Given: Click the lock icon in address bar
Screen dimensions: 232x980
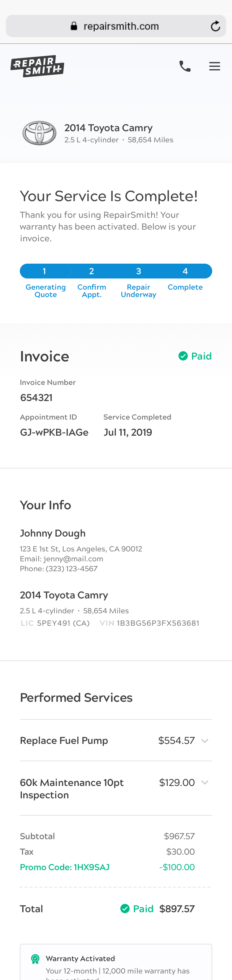Looking at the screenshot, I should [x=74, y=26].
